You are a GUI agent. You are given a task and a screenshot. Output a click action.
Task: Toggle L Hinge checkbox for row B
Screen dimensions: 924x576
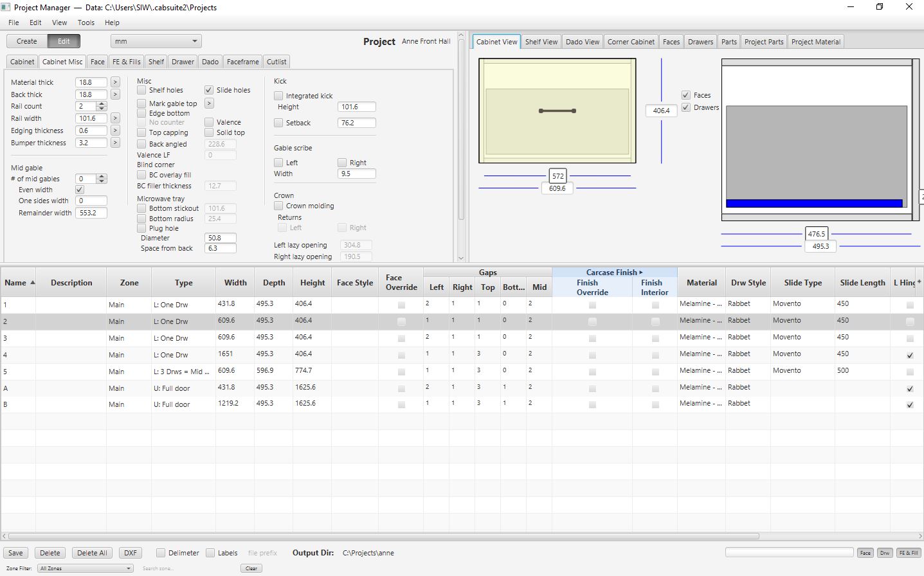pyautogui.click(x=910, y=405)
